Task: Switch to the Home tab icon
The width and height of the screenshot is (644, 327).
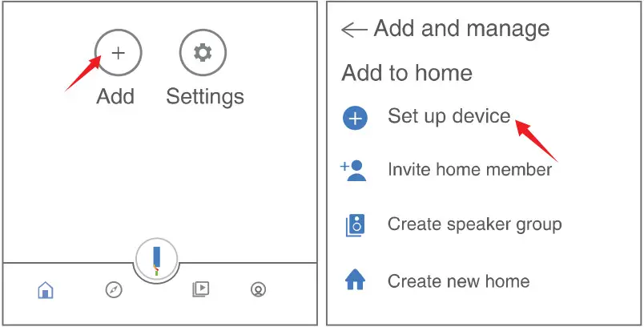Action: 46,290
